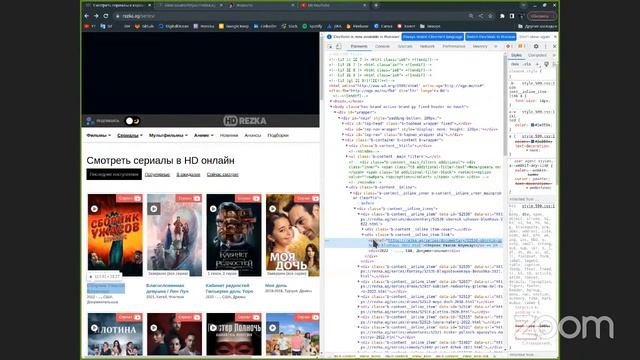Switch to the DevTools Memory tab
Viewport: 640px width, 360px height.
(480, 47)
